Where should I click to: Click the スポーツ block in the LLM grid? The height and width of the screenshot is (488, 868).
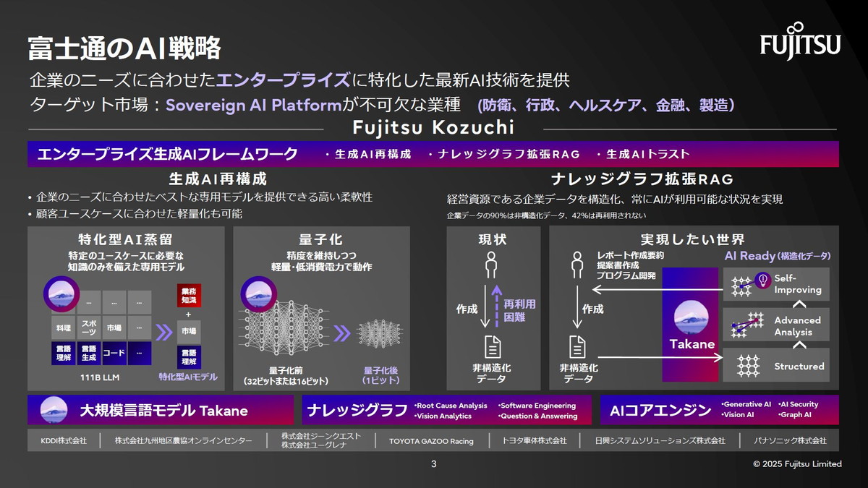pos(89,328)
